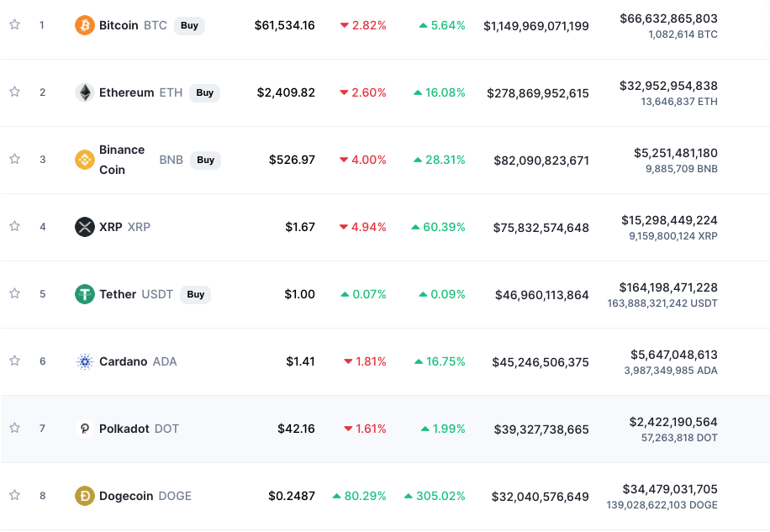Click the Buy button next to Tether
Screen dimensions: 770x532
(196, 294)
